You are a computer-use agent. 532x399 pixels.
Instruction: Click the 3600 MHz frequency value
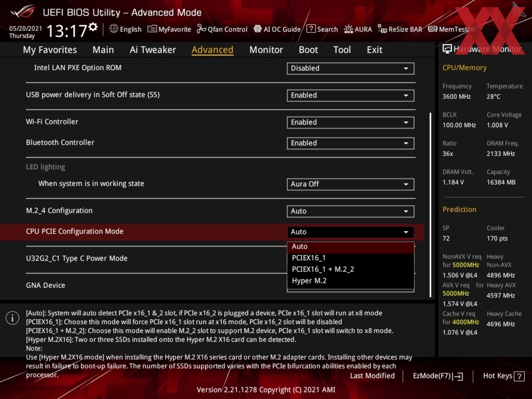point(457,96)
